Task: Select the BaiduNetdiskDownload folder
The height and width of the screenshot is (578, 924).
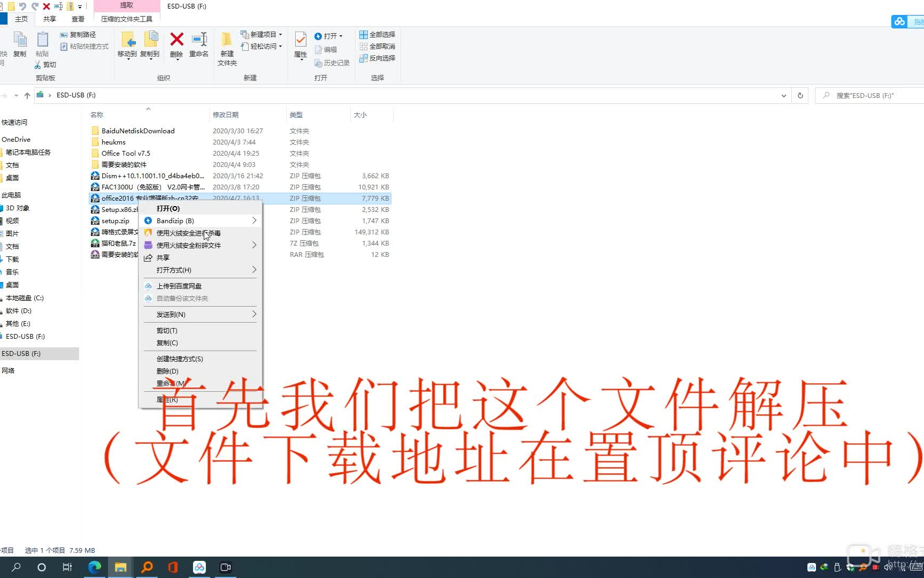Action: point(138,131)
